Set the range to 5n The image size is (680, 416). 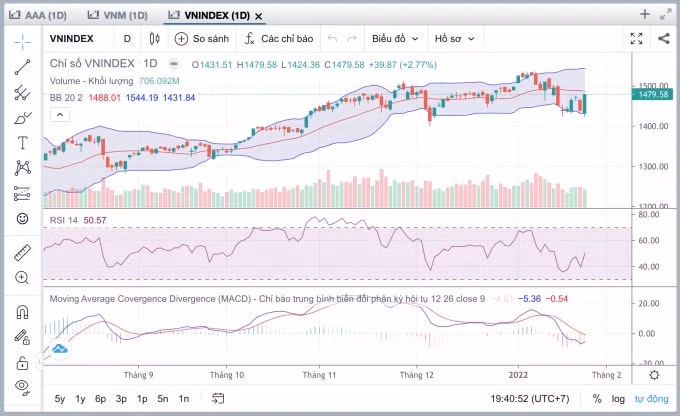163,399
